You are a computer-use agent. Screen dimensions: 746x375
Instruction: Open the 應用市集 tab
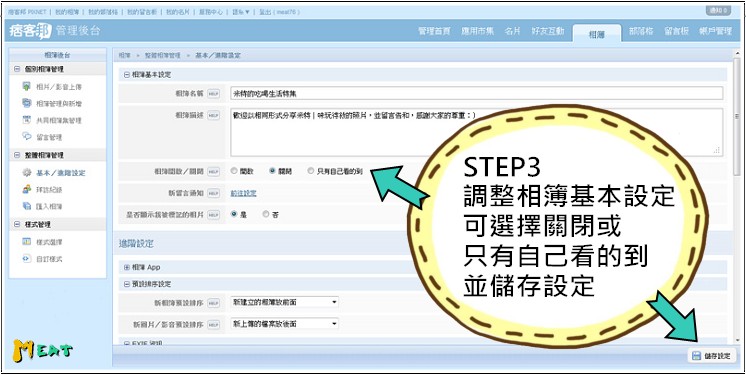tap(477, 31)
